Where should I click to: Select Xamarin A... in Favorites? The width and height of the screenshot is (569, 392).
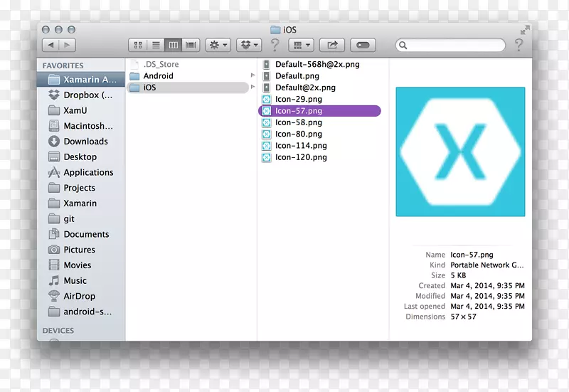[x=81, y=80]
